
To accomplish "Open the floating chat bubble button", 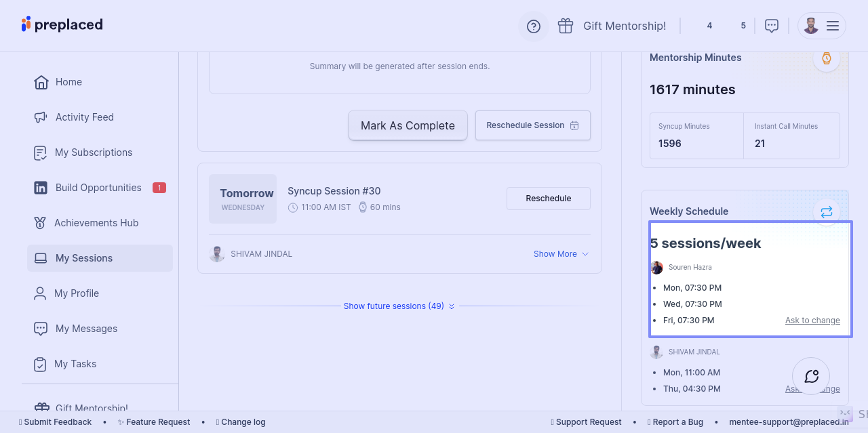I will click(x=811, y=376).
